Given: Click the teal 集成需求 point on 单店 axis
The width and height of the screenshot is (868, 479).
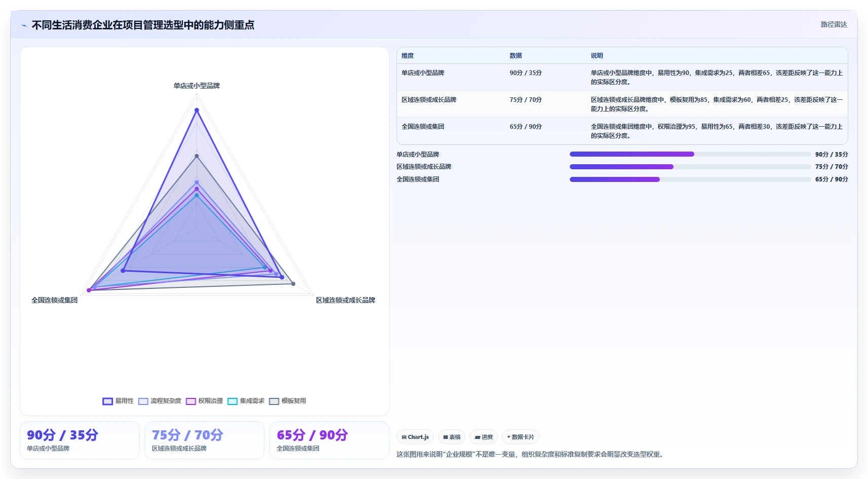Looking at the screenshot, I should [x=196, y=195].
